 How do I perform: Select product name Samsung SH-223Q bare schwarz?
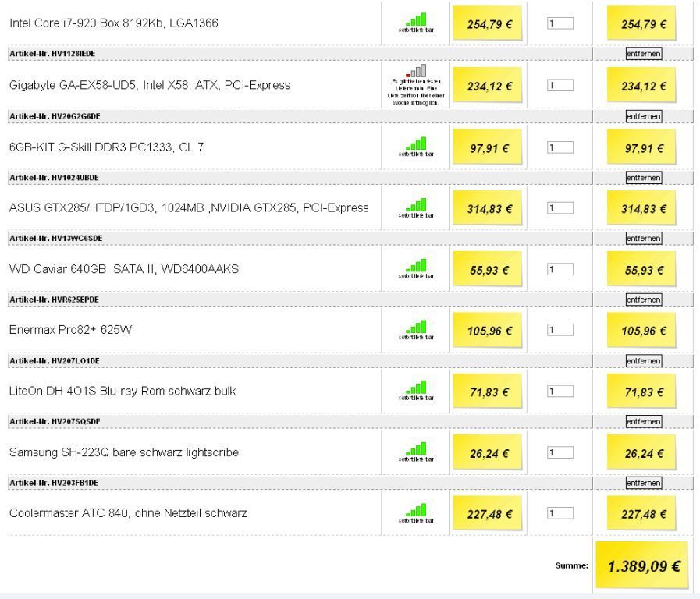124,452
